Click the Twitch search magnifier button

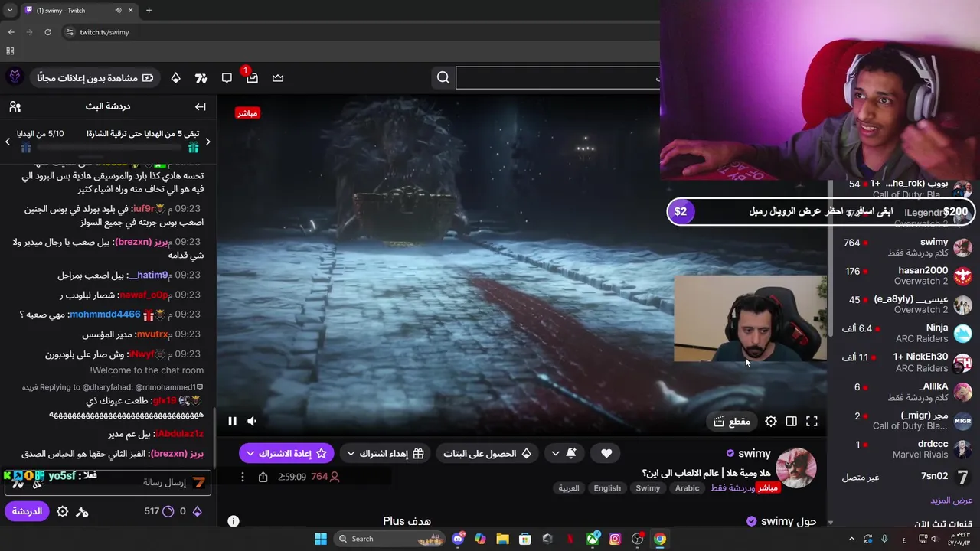[x=443, y=77]
